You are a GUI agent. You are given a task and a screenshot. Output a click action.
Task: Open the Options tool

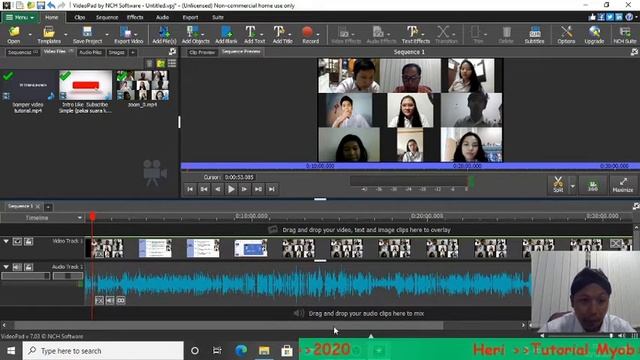(x=566, y=34)
